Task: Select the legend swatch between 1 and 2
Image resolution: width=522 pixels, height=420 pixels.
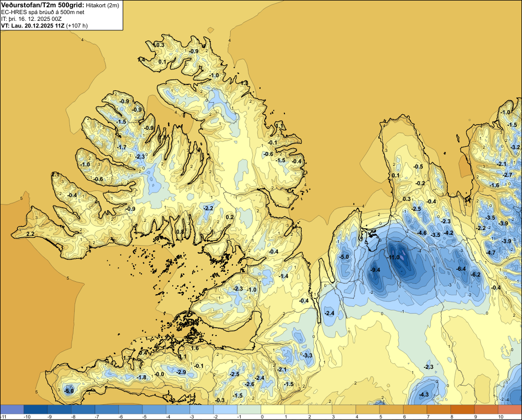Action: pyautogui.click(x=296, y=409)
